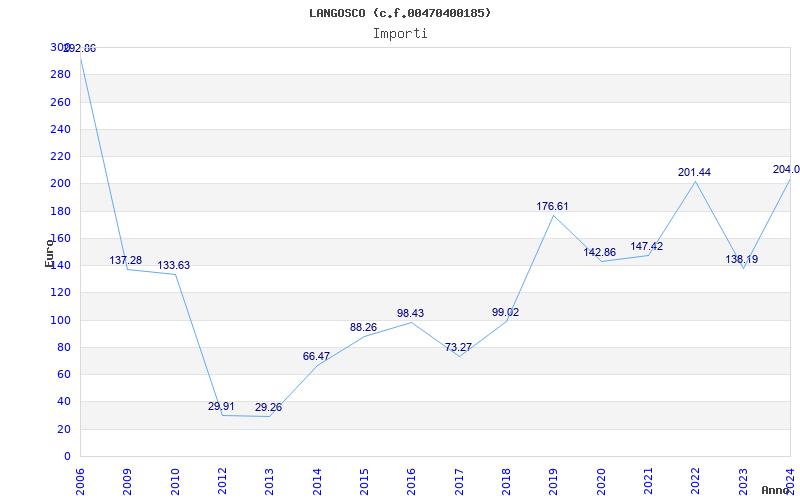Viewport: 800px width, 500px height.
Task: Select the 133.63 data label
Action: [173, 265]
